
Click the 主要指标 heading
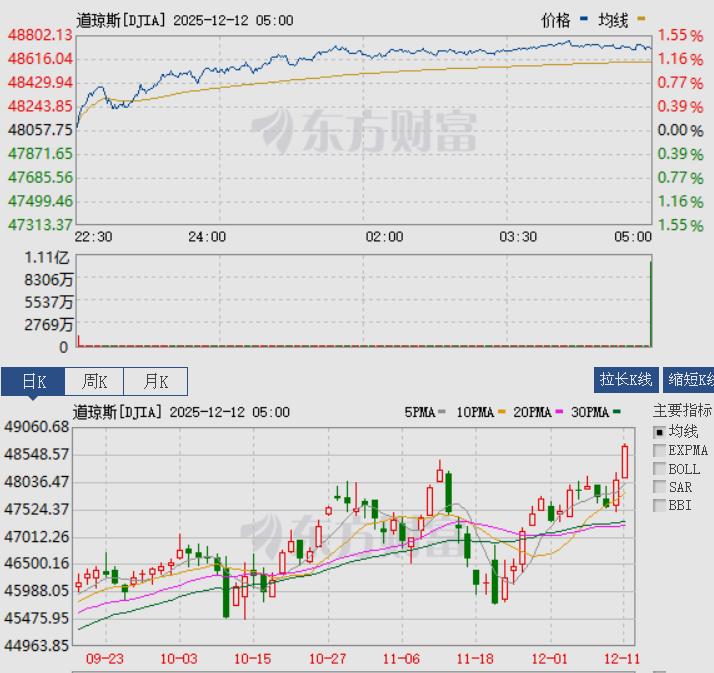682,411
